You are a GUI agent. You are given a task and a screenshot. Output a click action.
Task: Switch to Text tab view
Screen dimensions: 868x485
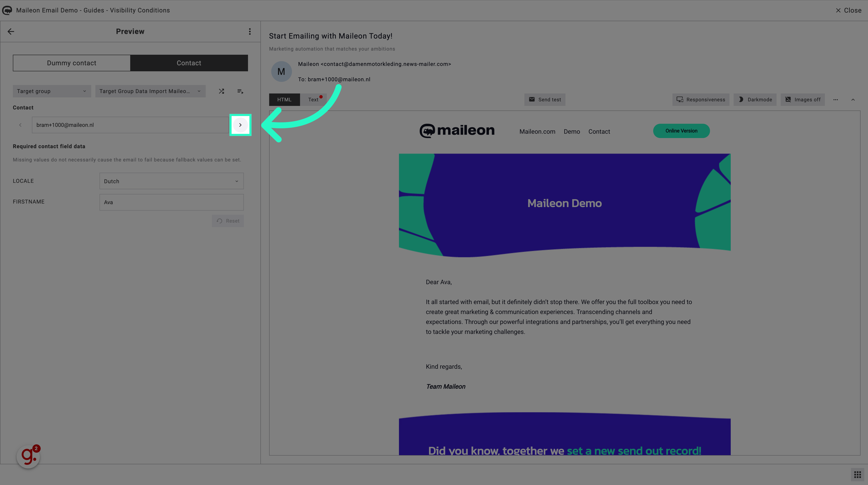[x=313, y=99]
